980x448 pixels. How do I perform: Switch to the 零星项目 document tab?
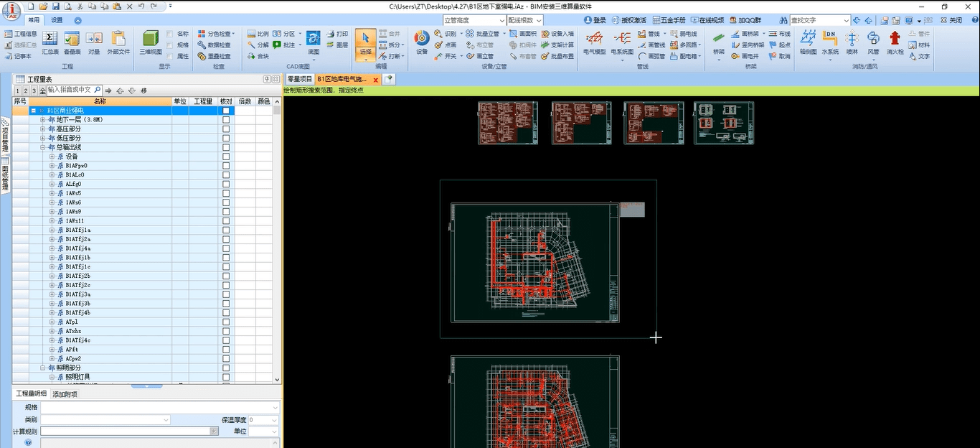point(299,79)
